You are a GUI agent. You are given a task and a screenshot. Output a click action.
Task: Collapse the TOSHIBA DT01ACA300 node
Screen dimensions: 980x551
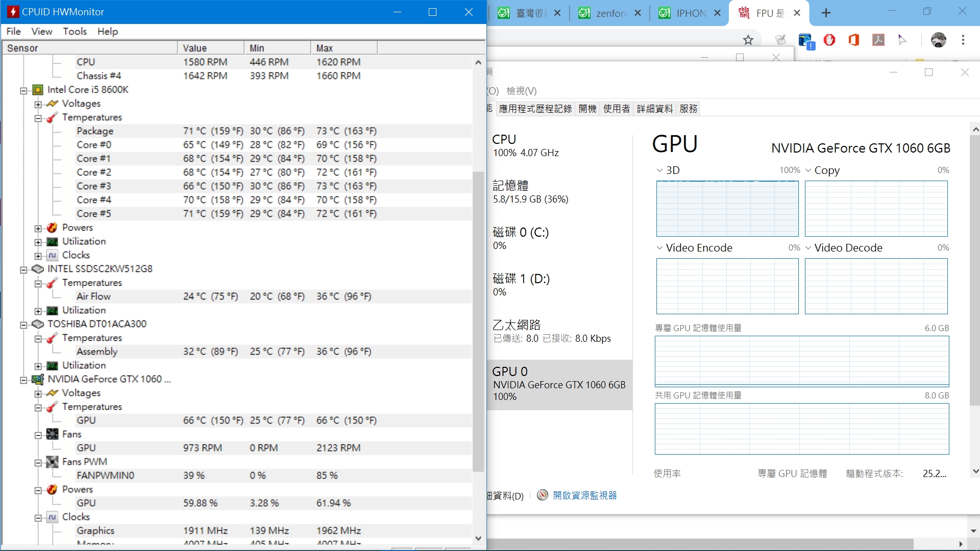tap(23, 324)
